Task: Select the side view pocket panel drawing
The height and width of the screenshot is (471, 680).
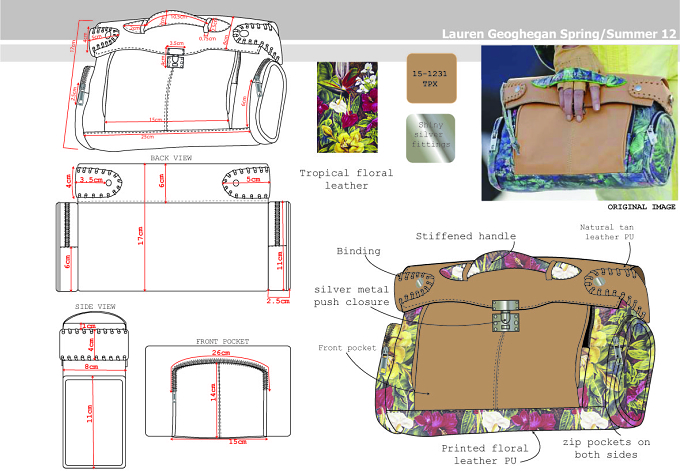Action: coord(94,423)
